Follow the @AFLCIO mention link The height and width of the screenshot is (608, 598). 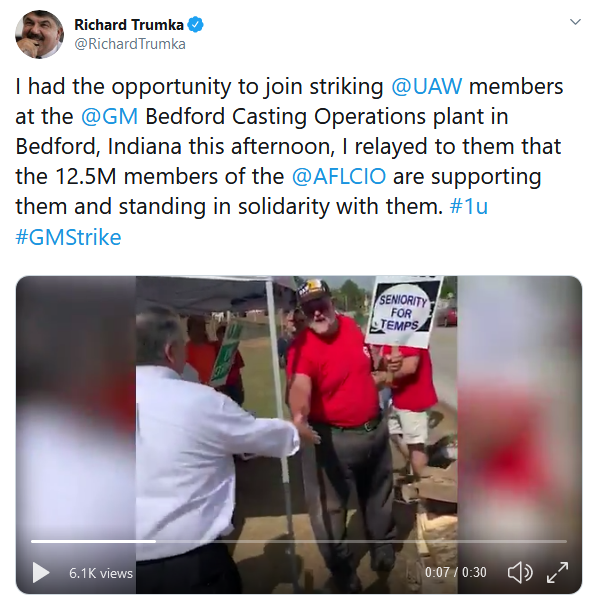tap(339, 176)
